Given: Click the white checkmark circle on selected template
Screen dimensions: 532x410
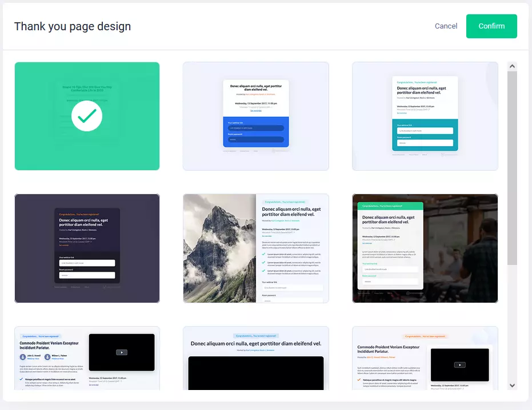Looking at the screenshot, I should [x=87, y=116].
